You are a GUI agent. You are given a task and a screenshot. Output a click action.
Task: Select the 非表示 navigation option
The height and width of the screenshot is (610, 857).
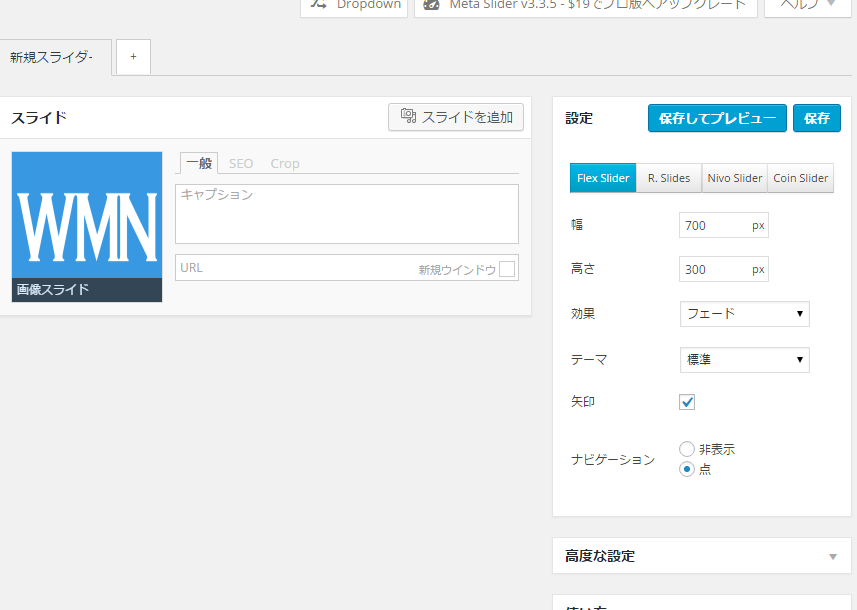pos(687,449)
